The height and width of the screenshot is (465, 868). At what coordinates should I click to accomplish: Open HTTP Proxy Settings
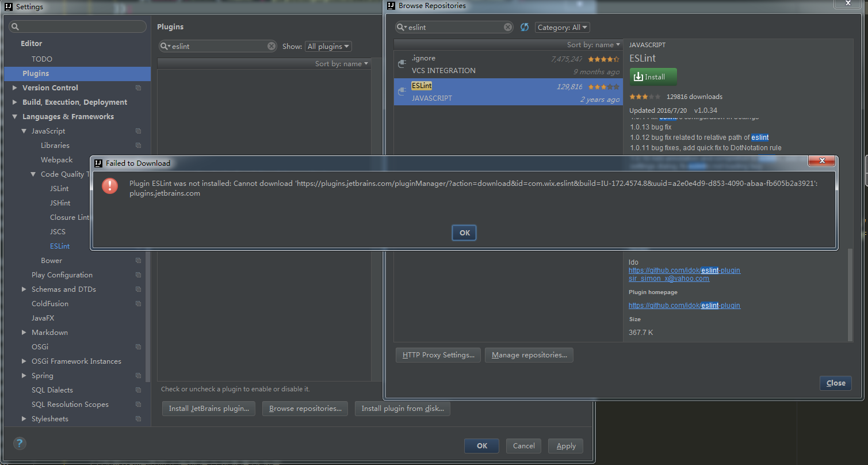tap(438, 355)
